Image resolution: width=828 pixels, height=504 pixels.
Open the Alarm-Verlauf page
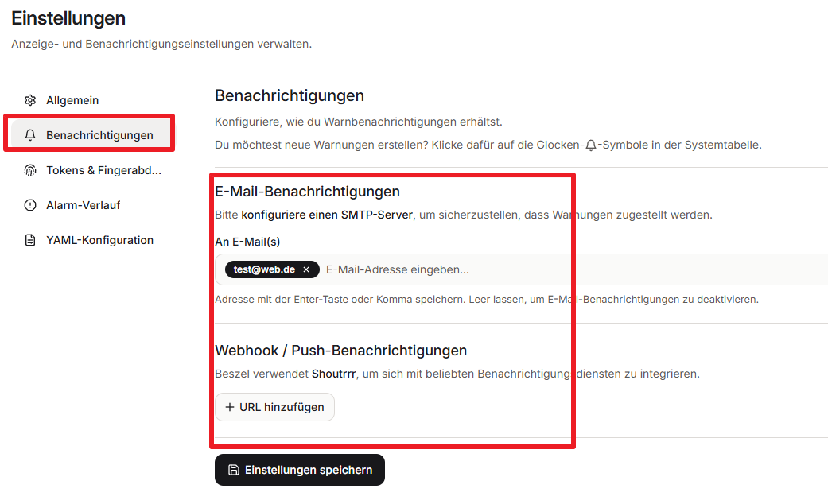[83, 205]
